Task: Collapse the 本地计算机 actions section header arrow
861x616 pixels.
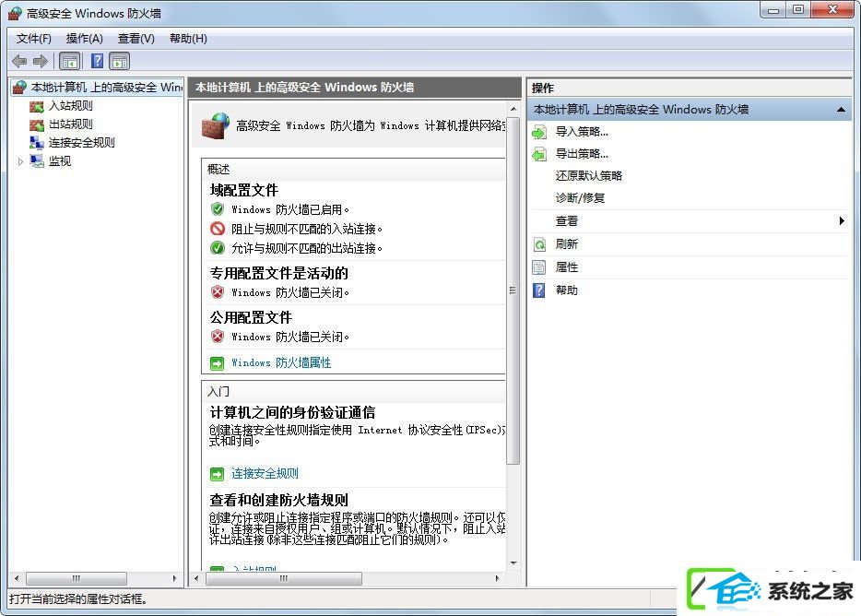Action: pos(841,110)
